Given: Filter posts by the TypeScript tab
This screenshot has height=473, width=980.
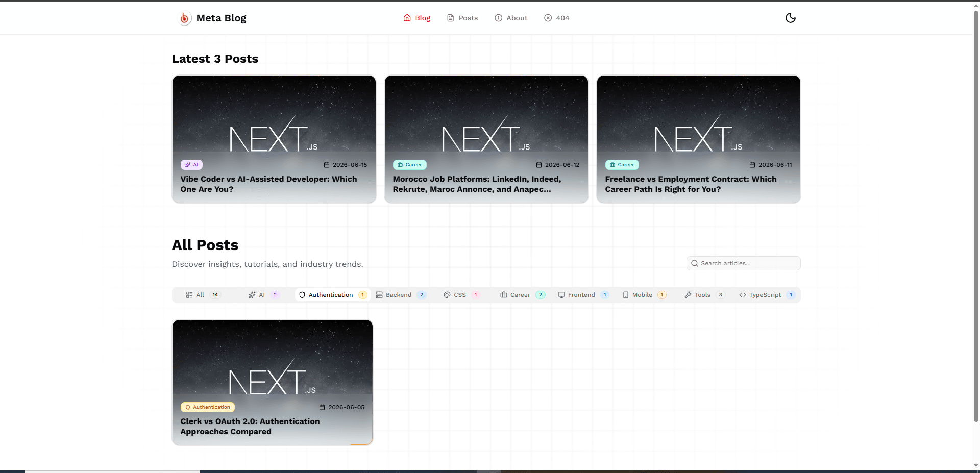Looking at the screenshot, I should pos(767,295).
